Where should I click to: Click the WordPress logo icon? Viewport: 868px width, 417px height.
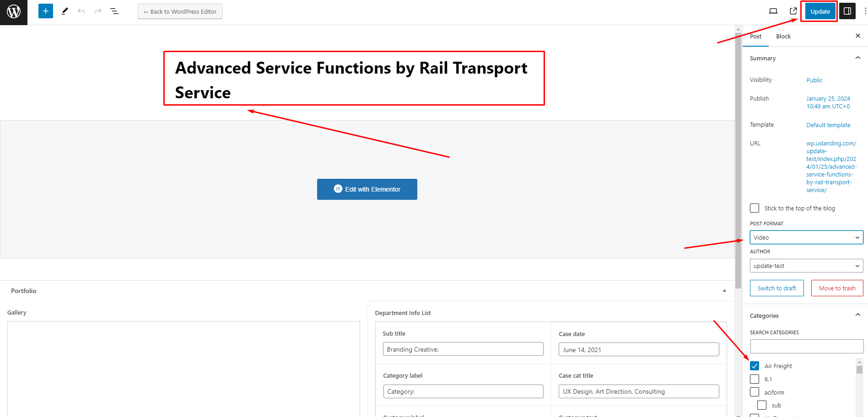click(x=14, y=12)
